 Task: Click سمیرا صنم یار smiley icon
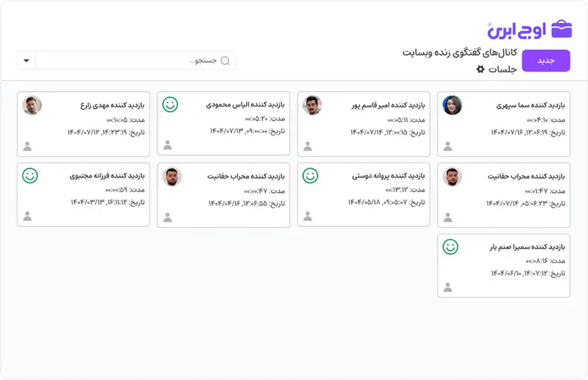point(451,247)
